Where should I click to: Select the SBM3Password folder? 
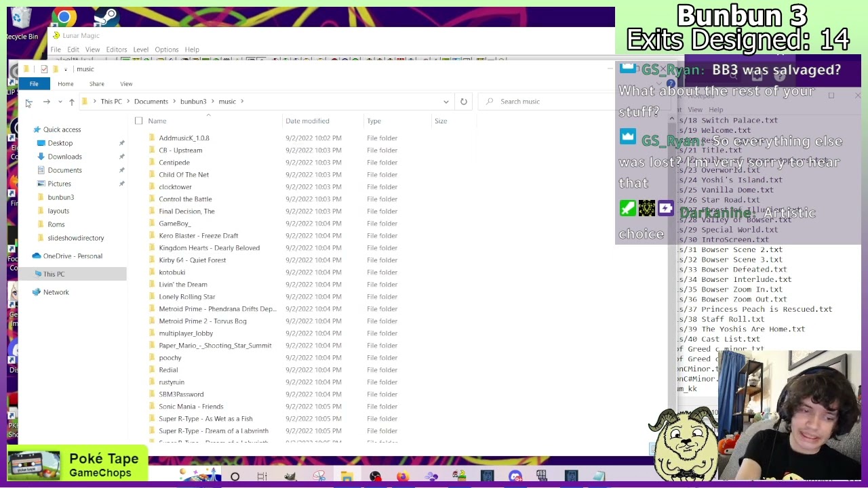point(180,394)
